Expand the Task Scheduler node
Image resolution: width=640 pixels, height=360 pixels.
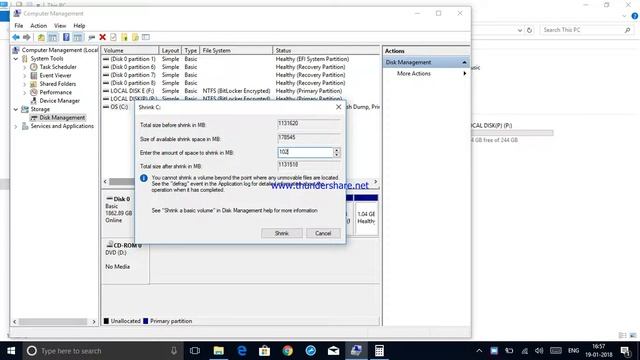click(x=24, y=67)
